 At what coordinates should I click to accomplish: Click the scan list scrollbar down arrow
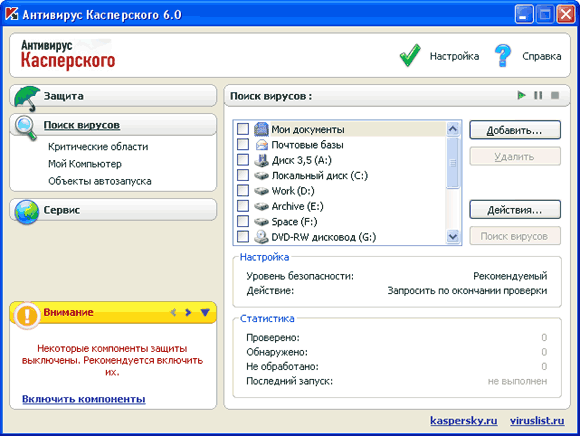[x=453, y=236]
